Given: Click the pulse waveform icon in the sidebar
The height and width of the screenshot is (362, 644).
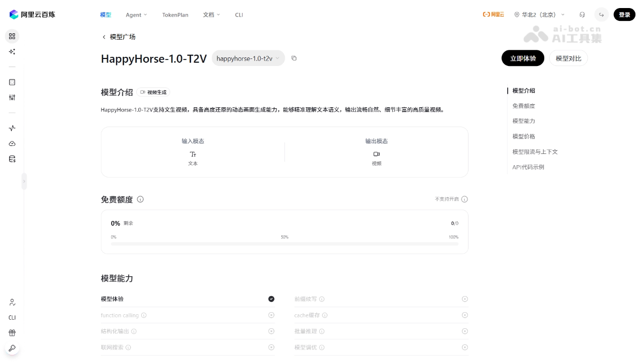Looking at the screenshot, I should (12, 128).
